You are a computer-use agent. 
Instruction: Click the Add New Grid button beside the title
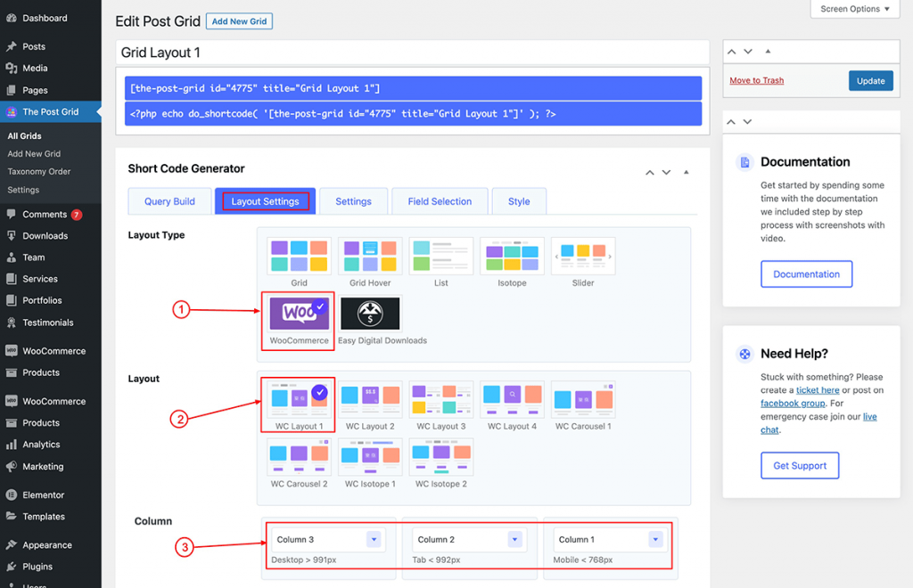[x=239, y=21]
